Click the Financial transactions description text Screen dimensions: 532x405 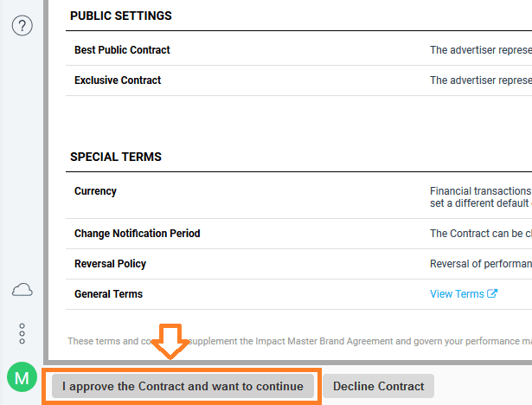coord(481,197)
